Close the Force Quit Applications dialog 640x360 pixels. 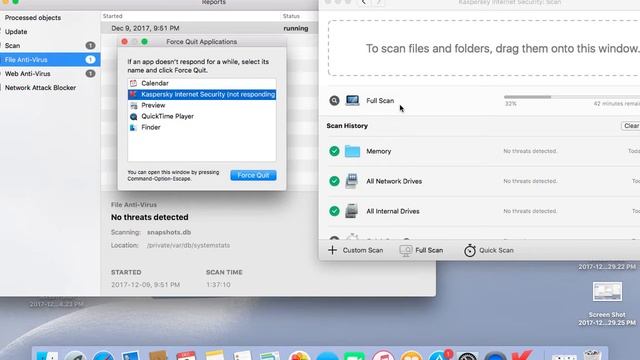[124, 42]
